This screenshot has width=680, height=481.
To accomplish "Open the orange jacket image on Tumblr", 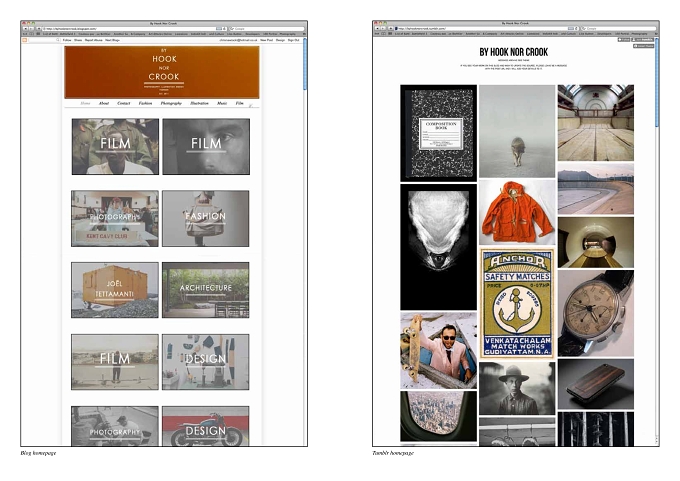I will pyautogui.click(x=517, y=212).
